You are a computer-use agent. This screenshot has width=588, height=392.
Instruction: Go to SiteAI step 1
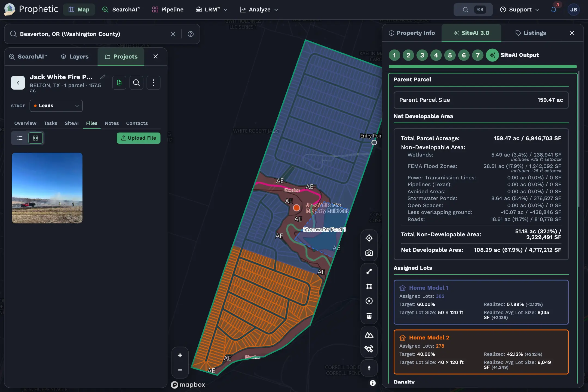394,55
